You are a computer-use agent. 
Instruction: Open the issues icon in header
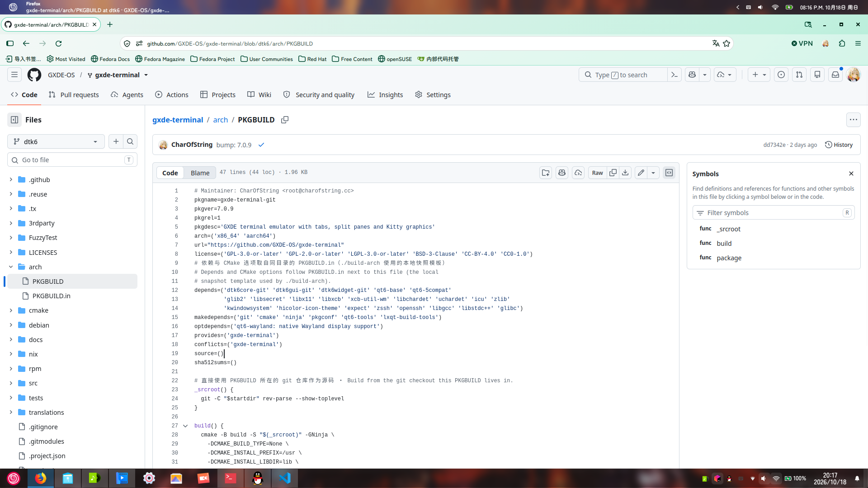click(781, 75)
